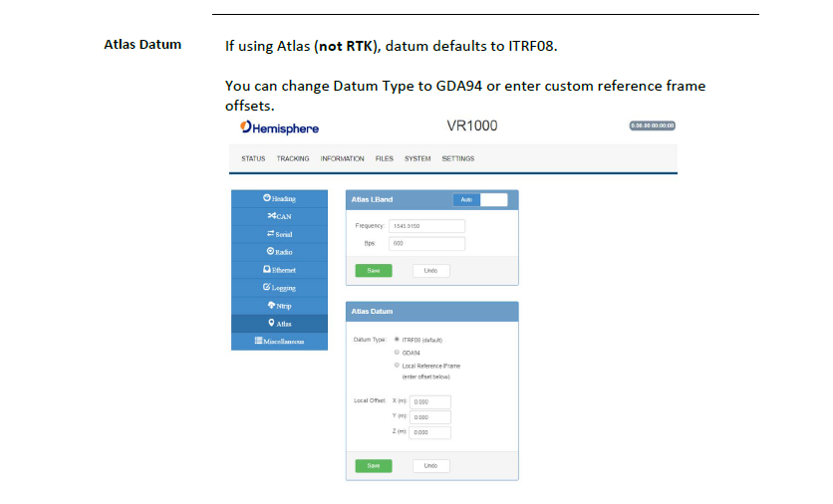Save the Atlas LBand settings

tap(374, 271)
